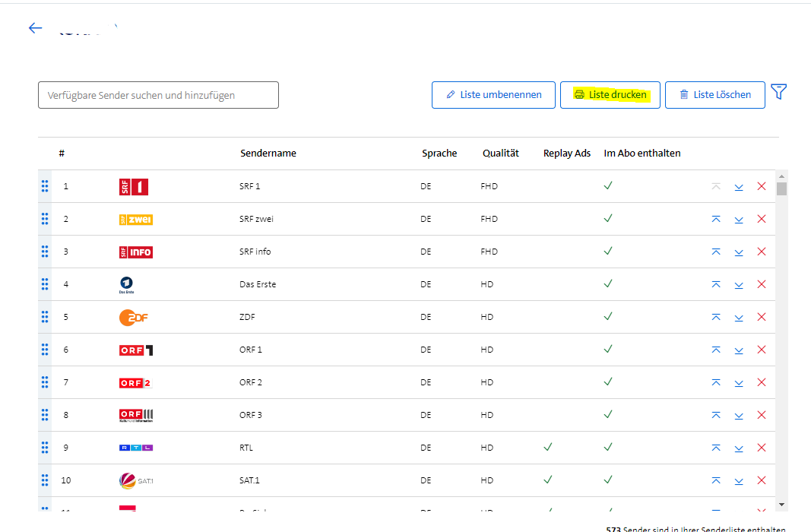Click the Liste Löschen button
This screenshot has height=532, width=811.
pyautogui.click(x=714, y=95)
